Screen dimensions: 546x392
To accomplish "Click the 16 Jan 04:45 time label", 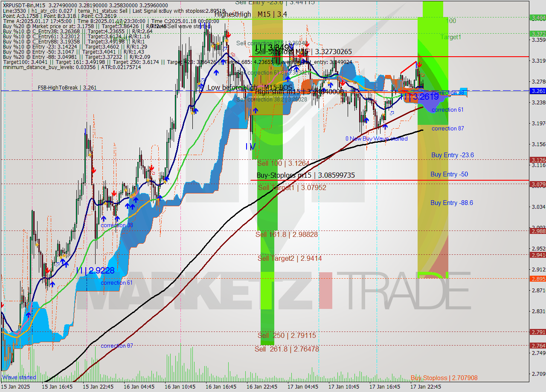I will (x=138, y=387).
